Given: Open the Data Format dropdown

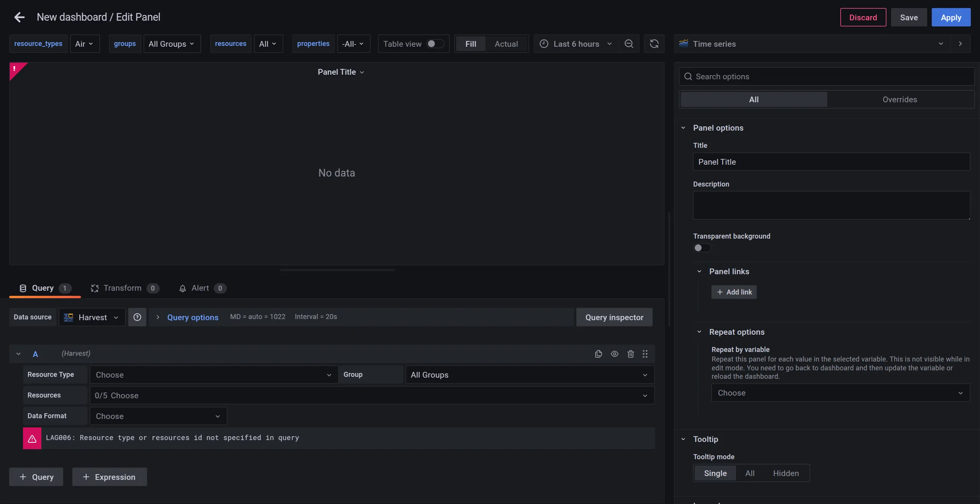Looking at the screenshot, I should coord(158,416).
